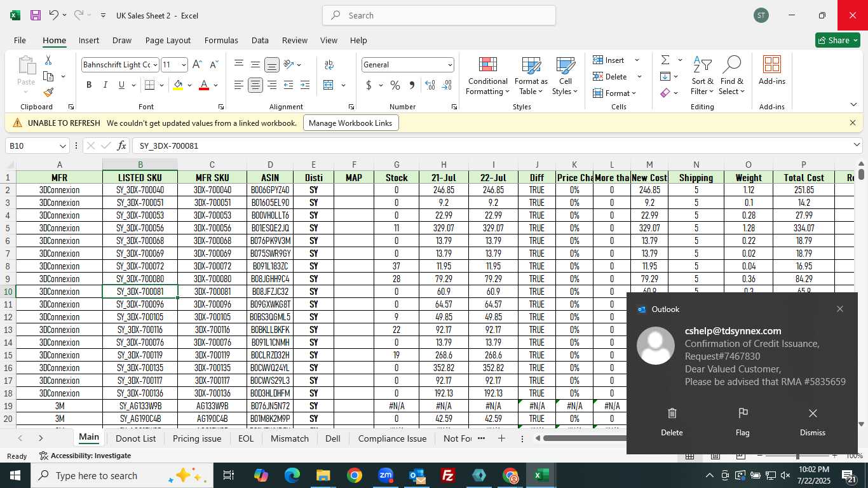Click the Comma Style icon

coord(412,85)
